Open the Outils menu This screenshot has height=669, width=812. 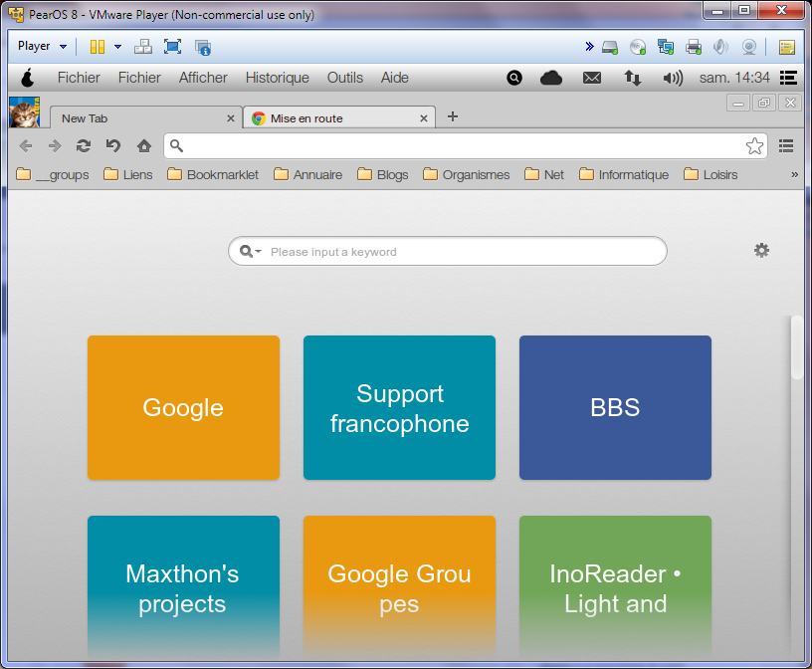tap(345, 78)
